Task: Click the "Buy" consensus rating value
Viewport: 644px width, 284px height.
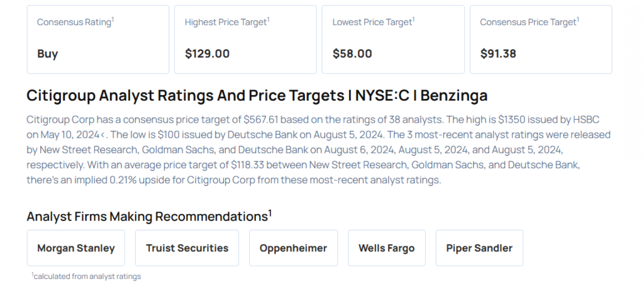Action: pyautogui.click(x=48, y=54)
